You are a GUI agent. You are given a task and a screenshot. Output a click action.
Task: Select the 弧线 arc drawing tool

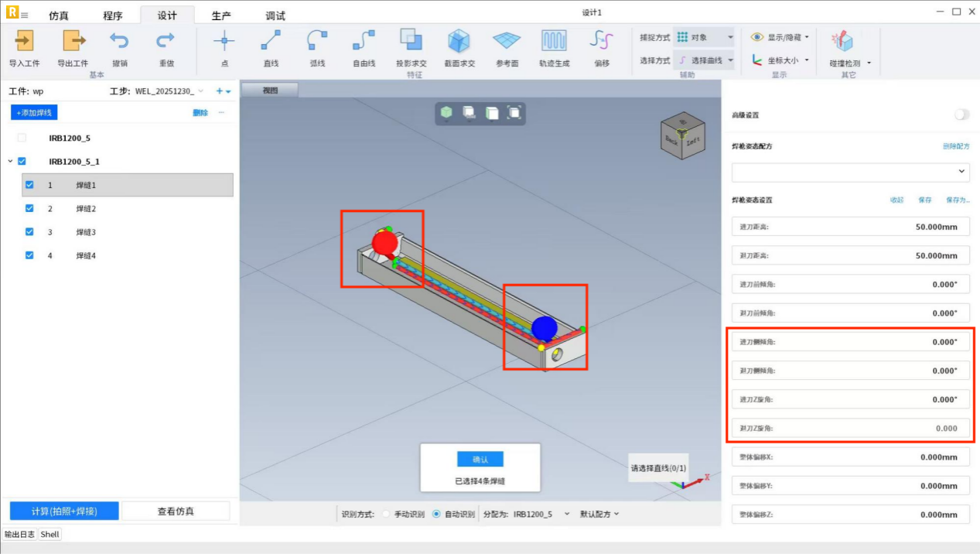point(317,40)
